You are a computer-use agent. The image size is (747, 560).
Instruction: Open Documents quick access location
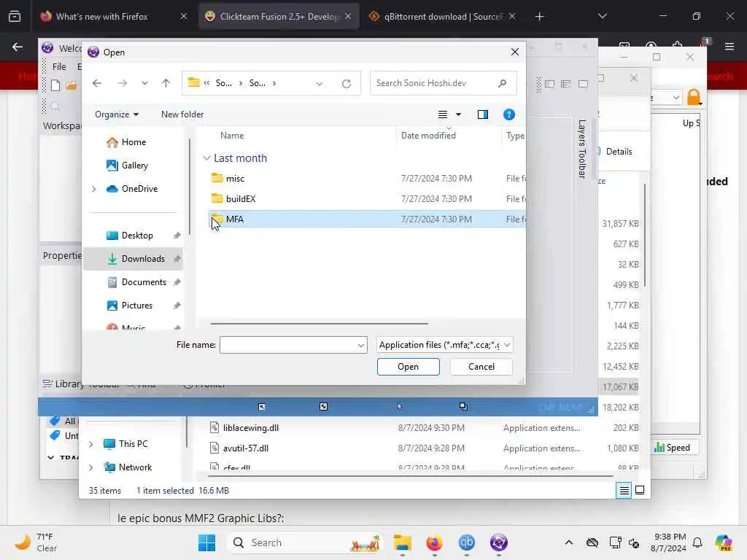tap(136, 282)
